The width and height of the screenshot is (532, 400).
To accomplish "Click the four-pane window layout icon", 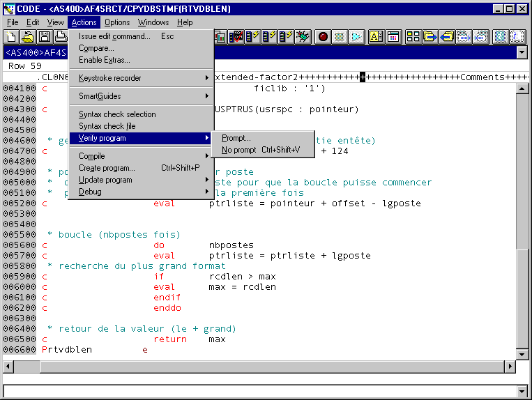I will 413,37.
